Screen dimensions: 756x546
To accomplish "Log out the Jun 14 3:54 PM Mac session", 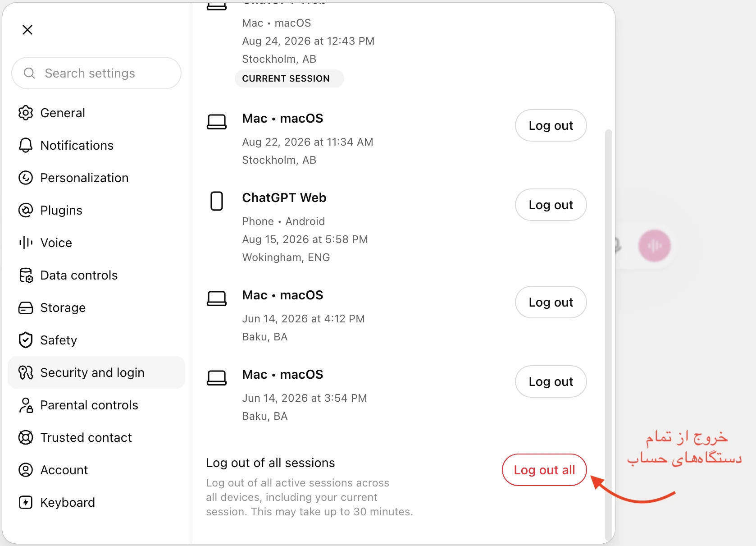I will pos(551,381).
